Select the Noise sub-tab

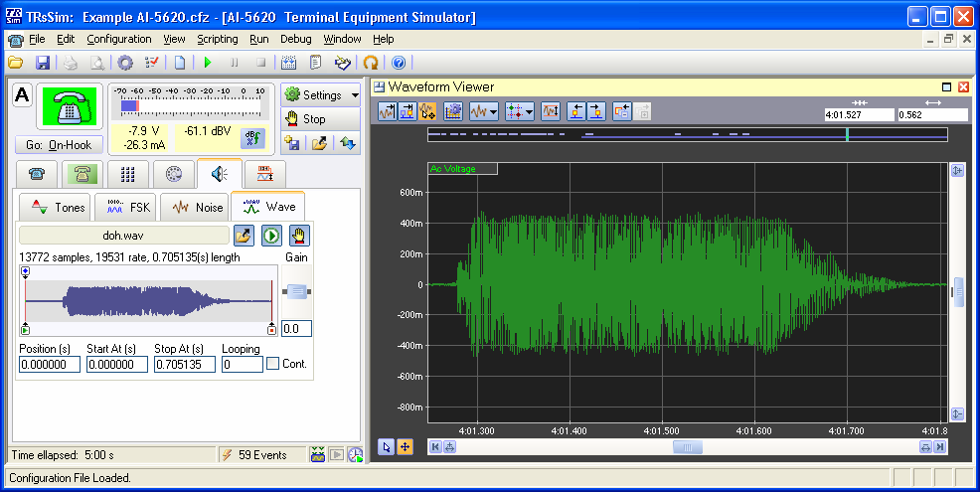(x=193, y=207)
